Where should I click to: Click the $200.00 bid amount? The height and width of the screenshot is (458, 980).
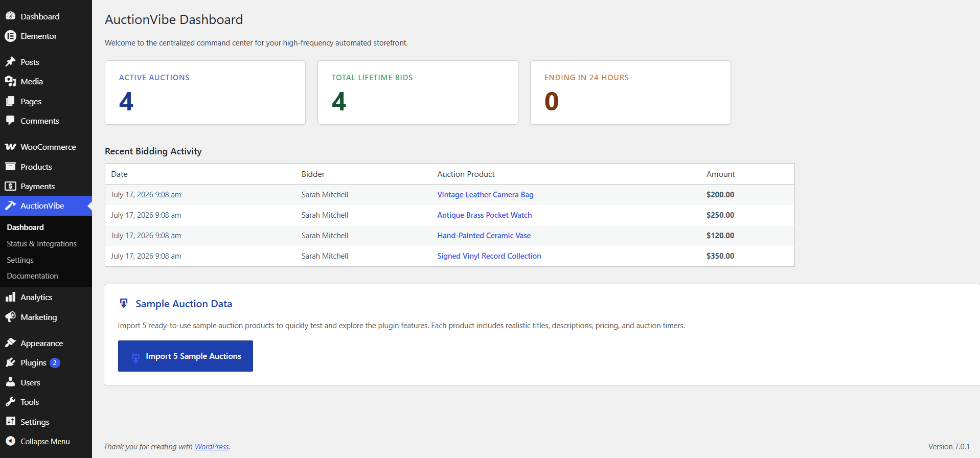(x=720, y=195)
